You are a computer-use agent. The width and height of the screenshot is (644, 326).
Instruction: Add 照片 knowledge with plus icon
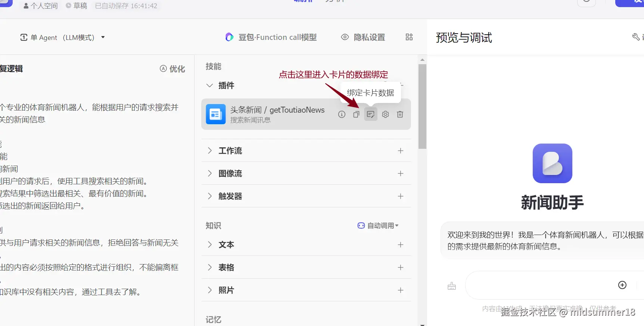pyautogui.click(x=401, y=290)
